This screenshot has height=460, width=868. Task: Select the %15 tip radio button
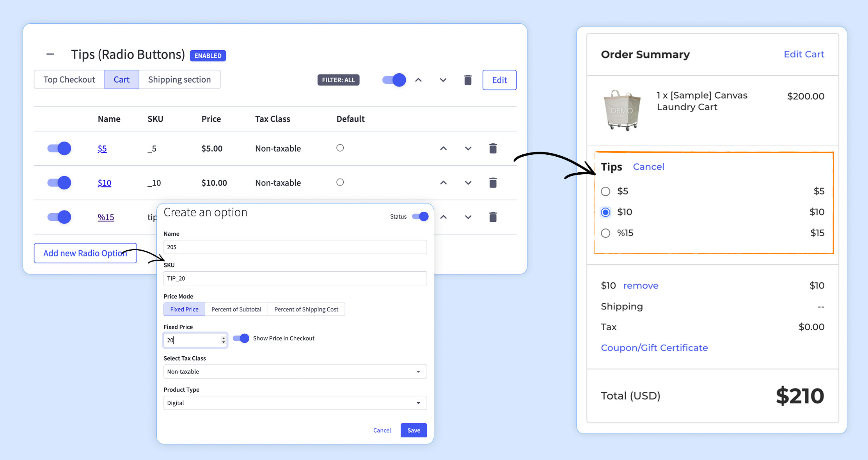pyautogui.click(x=605, y=233)
